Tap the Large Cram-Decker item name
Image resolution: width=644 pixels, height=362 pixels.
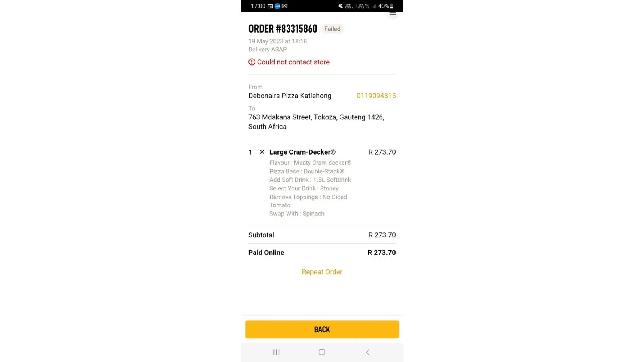click(x=302, y=152)
